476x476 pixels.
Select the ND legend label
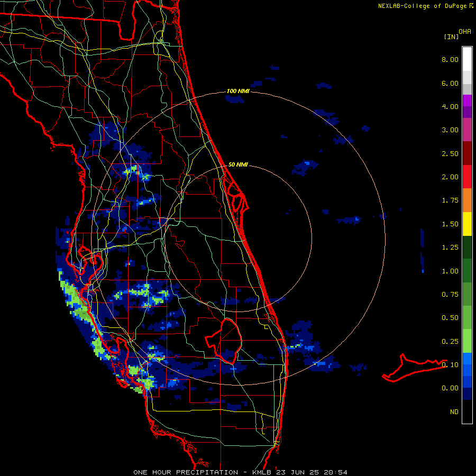point(454,412)
